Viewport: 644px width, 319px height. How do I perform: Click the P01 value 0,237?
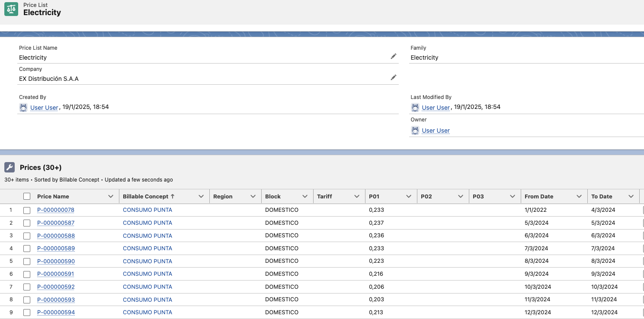pyautogui.click(x=376, y=223)
